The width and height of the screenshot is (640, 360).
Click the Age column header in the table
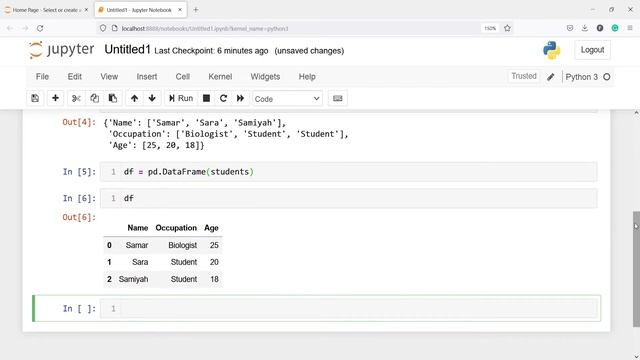[x=211, y=228]
